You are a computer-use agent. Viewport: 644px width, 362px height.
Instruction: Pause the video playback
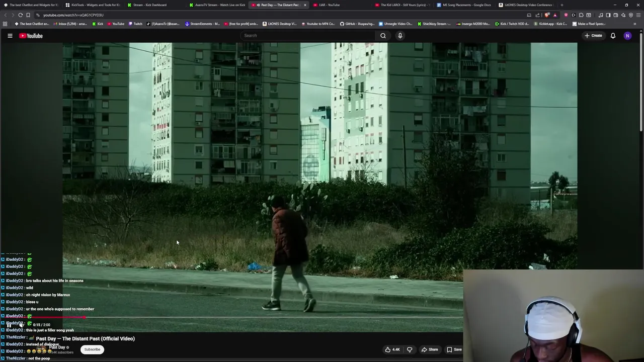click(x=9, y=325)
